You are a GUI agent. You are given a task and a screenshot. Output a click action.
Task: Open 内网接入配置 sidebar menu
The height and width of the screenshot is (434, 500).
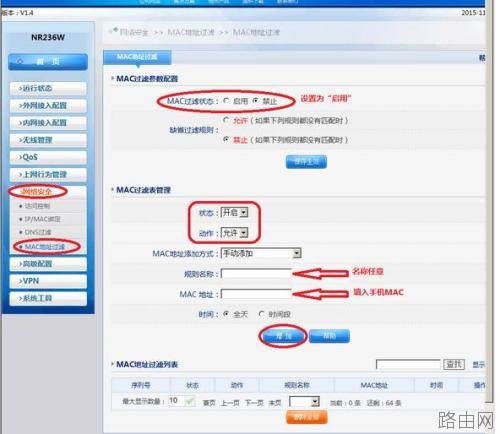coord(48,123)
